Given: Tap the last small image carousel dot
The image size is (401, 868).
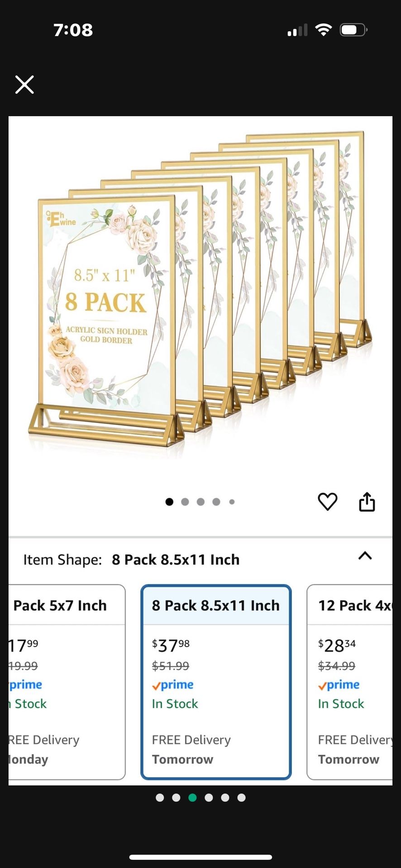Looking at the screenshot, I should pyautogui.click(x=232, y=502).
